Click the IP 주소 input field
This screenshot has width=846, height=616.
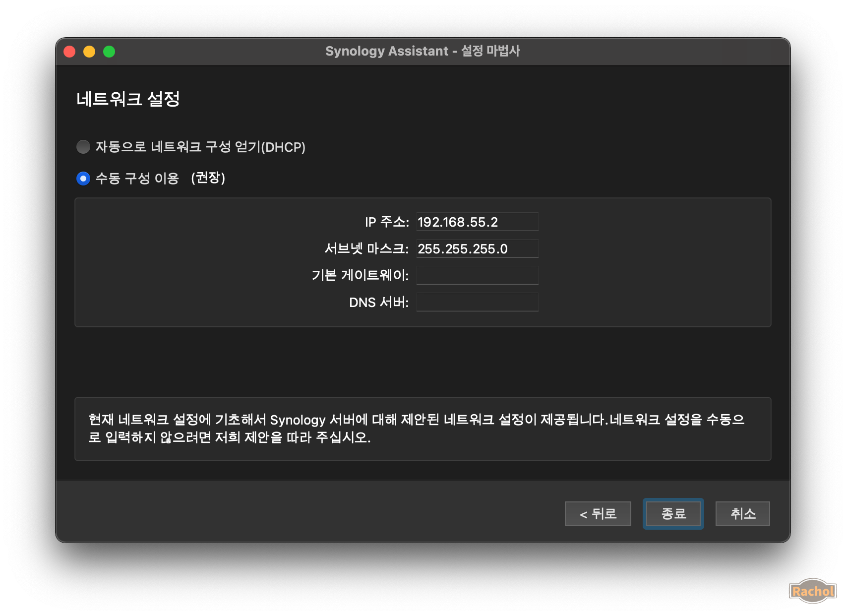pyautogui.click(x=477, y=222)
